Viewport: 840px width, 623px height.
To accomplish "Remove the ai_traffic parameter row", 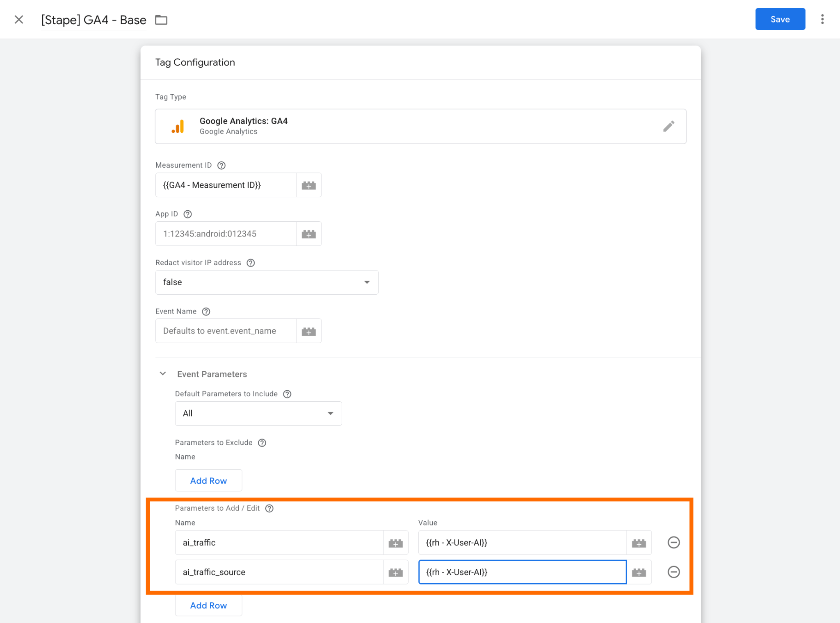I will tap(674, 543).
